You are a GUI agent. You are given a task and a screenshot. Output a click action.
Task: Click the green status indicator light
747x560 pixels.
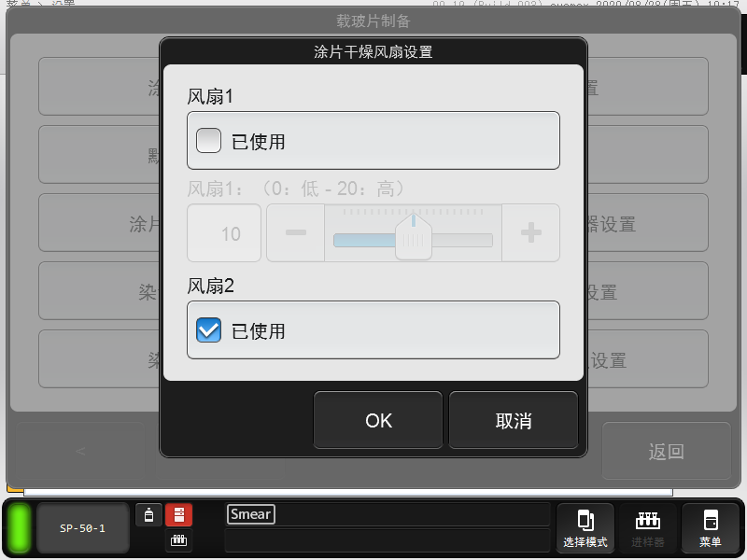20,528
